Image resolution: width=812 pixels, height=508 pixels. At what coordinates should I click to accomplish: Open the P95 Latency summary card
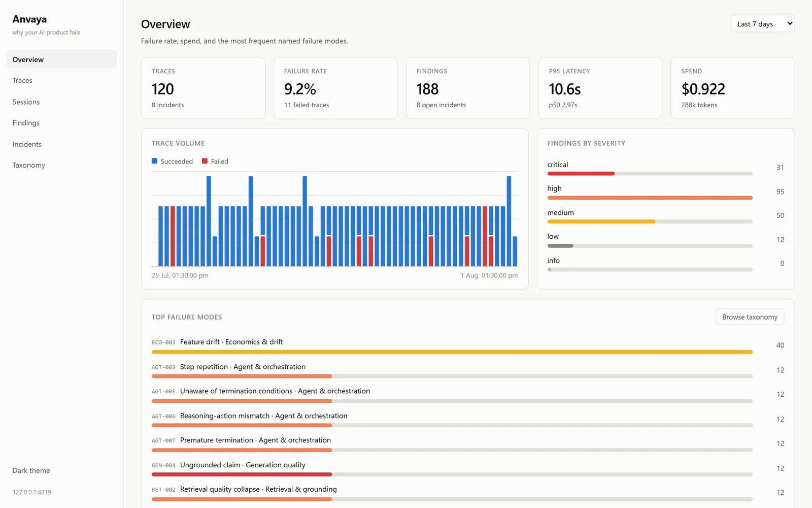600,88
